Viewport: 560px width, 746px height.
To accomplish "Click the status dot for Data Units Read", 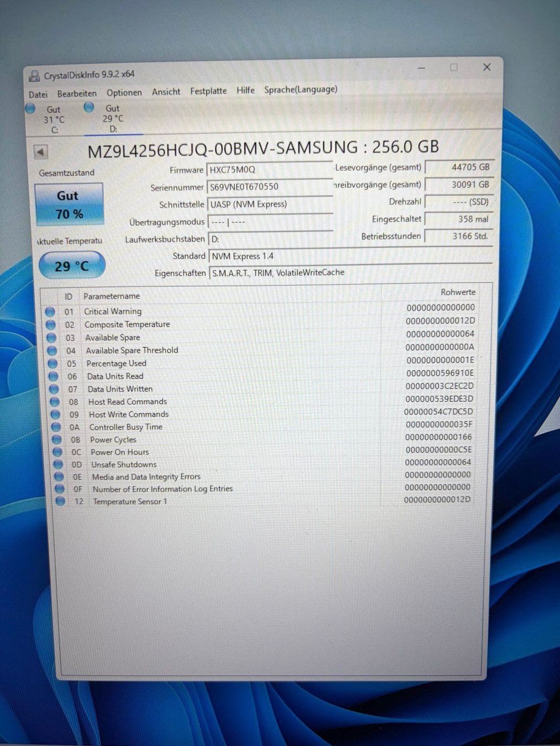I will pyautogui.click(x=53, y=376).
